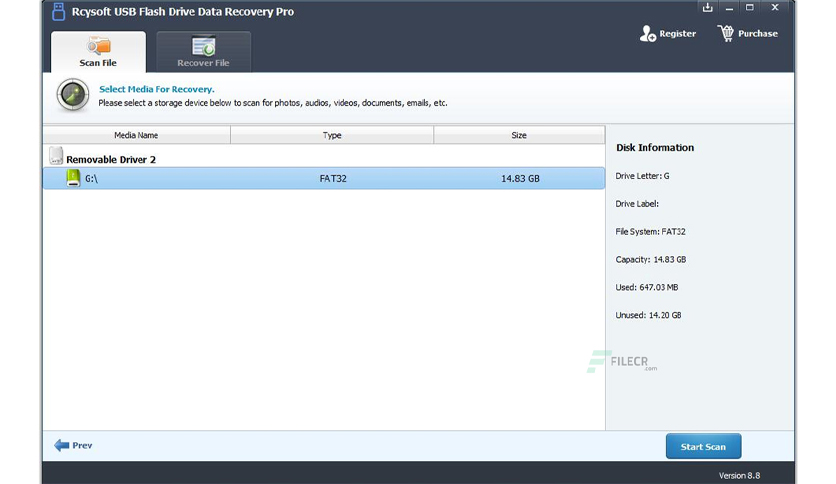Click the Disk Information heading

pyautogui.click(x=655, y=148)
